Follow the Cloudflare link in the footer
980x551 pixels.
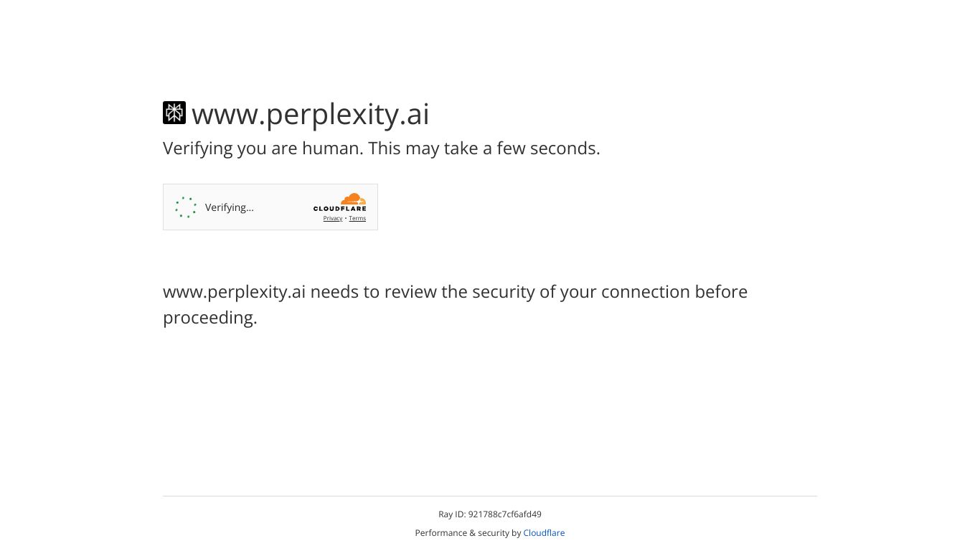click(544, 533)
